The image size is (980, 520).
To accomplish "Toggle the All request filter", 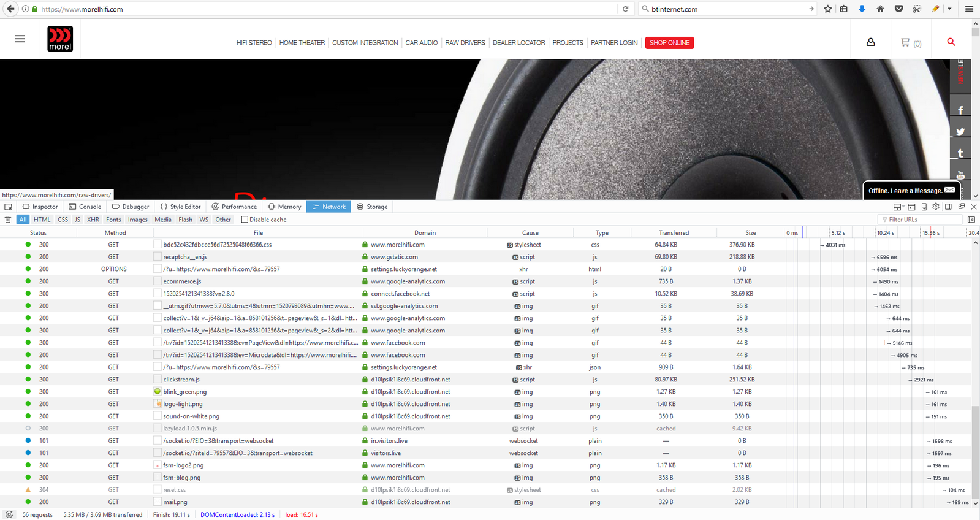I will pos(23,220).
